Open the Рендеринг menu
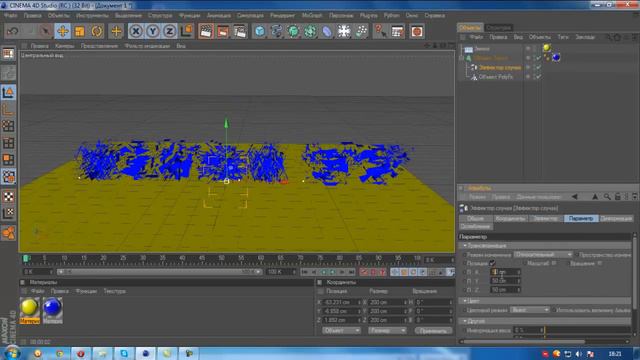 (282, 16)
